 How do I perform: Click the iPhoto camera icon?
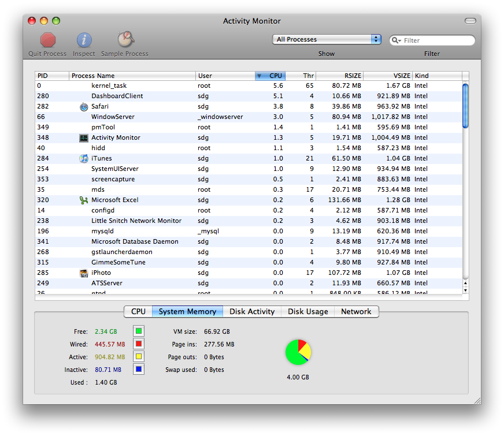[x=84, y=273]
